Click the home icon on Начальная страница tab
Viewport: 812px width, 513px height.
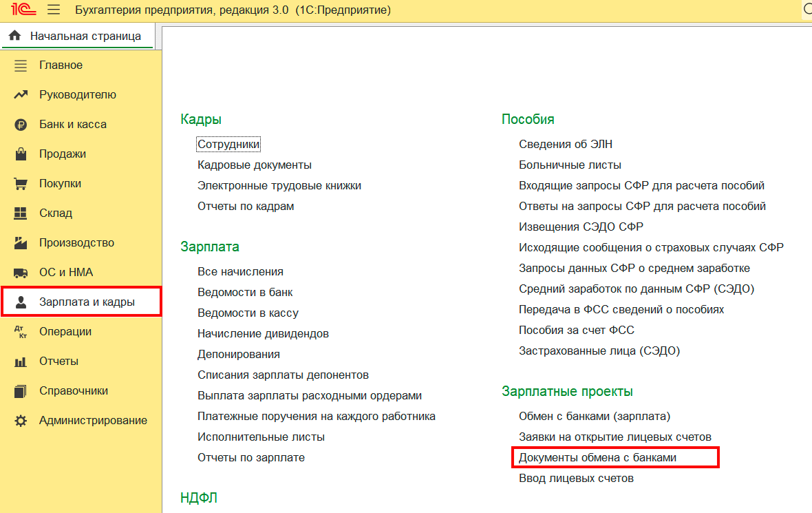(x=15, y=36)
